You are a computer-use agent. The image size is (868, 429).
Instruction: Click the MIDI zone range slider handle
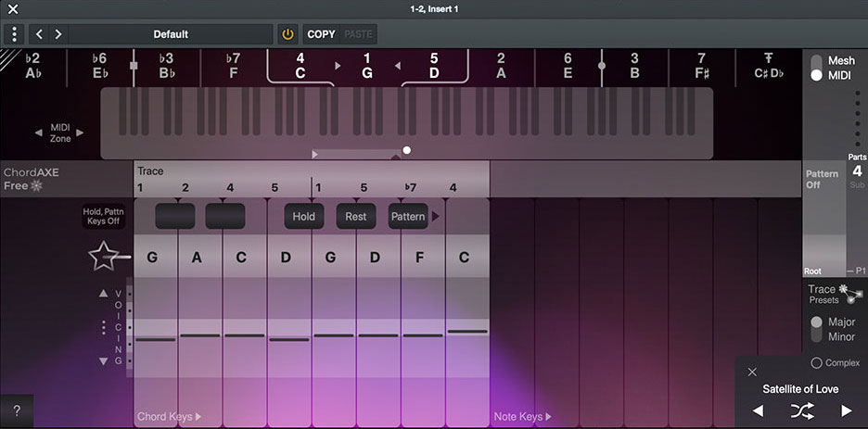tap(406, 150)
